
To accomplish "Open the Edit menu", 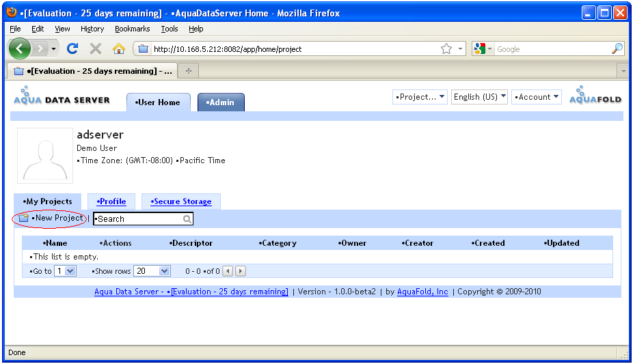I will pos(38,29).
